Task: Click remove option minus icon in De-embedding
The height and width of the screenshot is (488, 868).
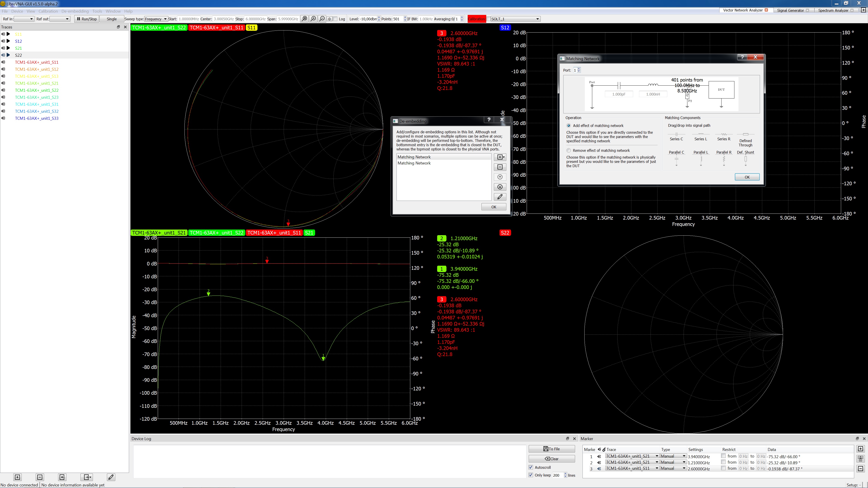Action: coord(500,167)
